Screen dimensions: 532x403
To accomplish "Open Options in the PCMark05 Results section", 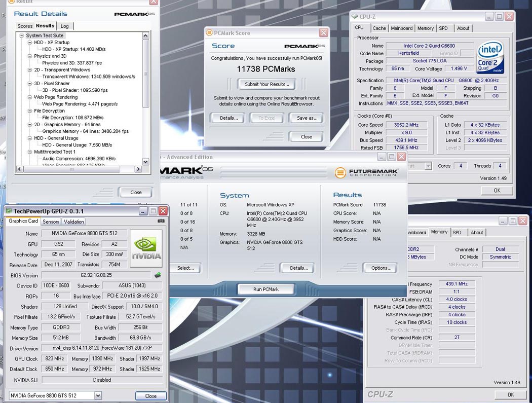I will (381, 268).
